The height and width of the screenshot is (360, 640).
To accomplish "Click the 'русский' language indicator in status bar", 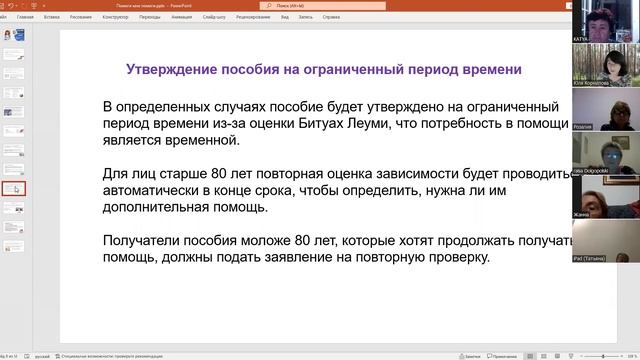I will pyautogui.click(x=42, y=356).
